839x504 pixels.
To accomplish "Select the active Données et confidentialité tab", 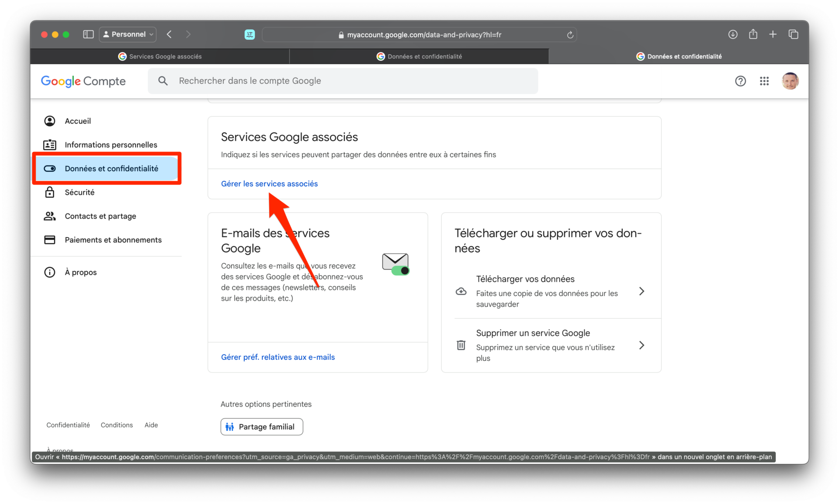I will point(679,56).
